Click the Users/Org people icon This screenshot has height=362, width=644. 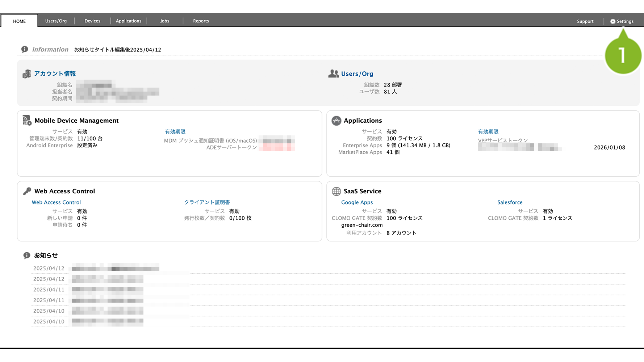[334, 73]
